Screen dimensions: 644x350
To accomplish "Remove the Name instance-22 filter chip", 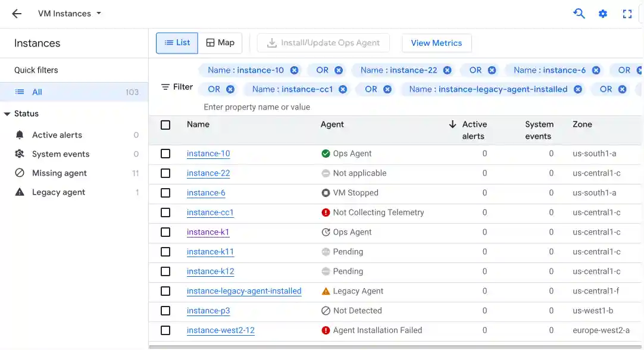I will (447, 70).
